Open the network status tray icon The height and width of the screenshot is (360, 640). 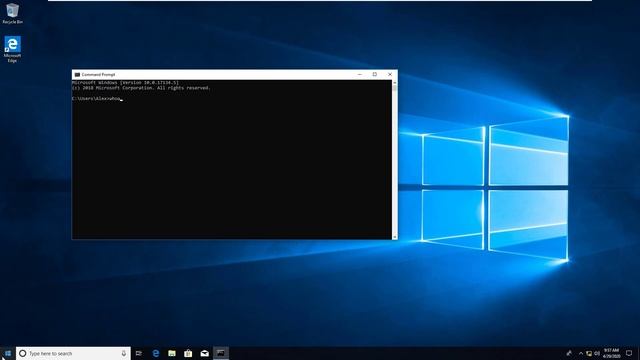click(x=589, y=353)
